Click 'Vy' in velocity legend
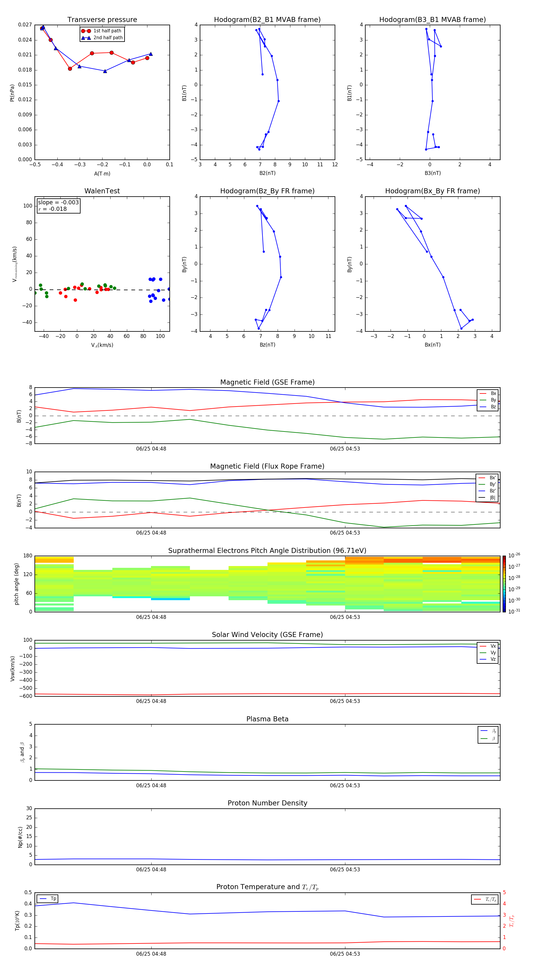535x980 pixels. pos(488,652)
